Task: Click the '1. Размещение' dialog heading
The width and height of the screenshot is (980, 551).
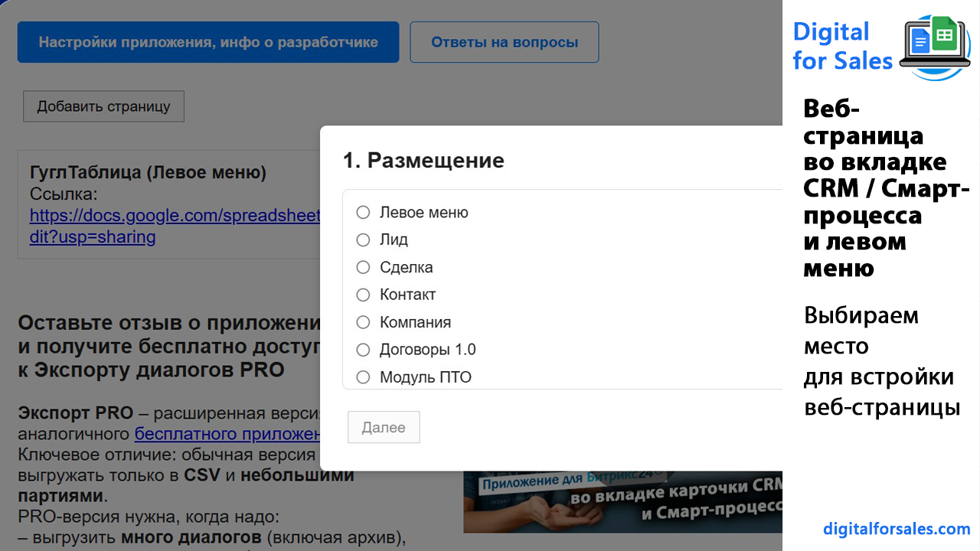Action: pos(423,161)
